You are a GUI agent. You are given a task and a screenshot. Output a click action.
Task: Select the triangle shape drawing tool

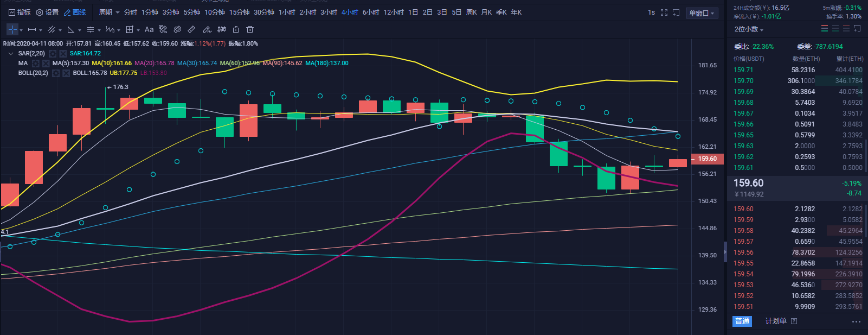point(70,29)
